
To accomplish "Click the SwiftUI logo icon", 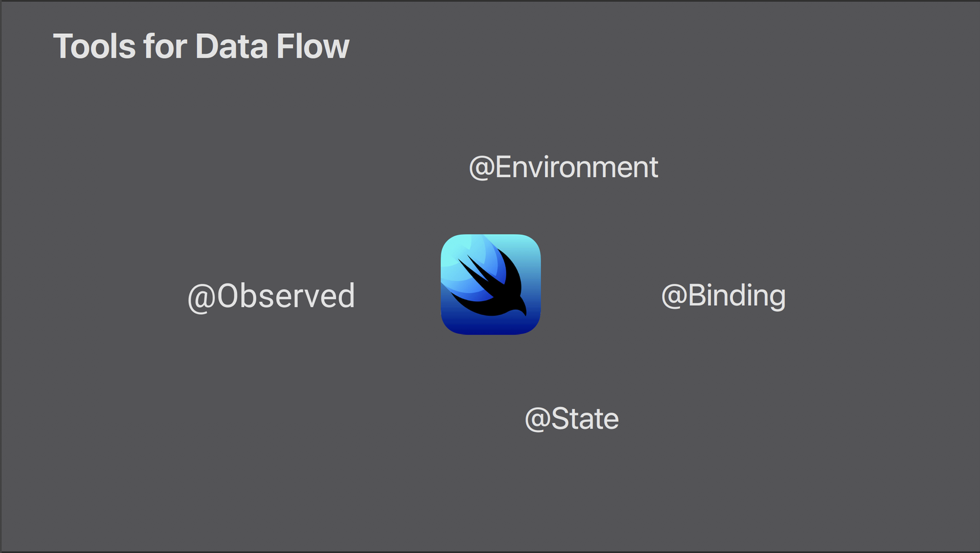I will click(491, 285).
